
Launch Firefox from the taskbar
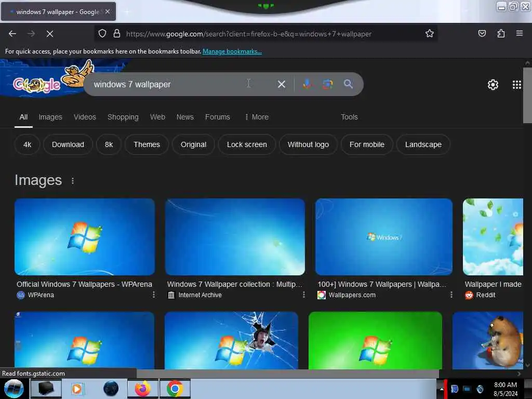tap(143, 389)
